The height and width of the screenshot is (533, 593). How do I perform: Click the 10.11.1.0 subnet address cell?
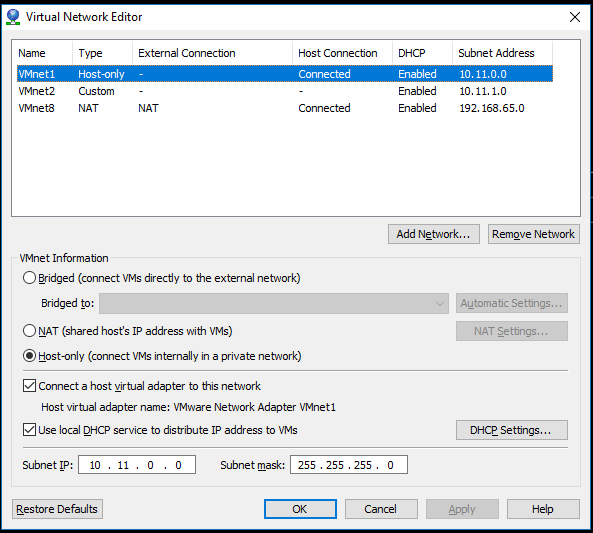[483, 91]
